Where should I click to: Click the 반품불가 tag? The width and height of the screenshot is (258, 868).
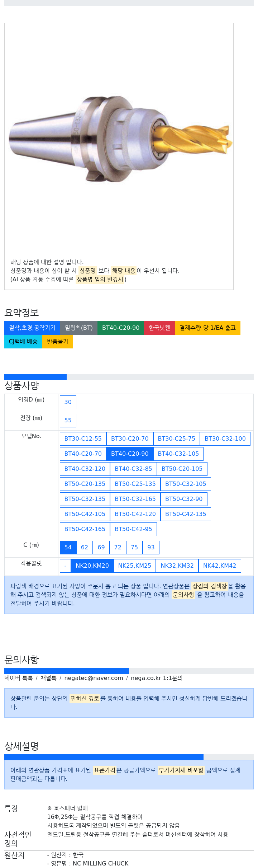tap(58, 342)
